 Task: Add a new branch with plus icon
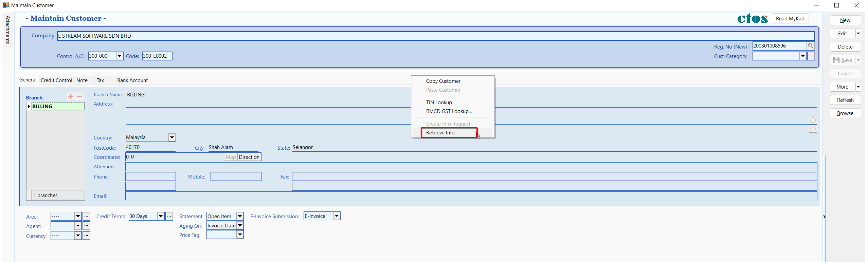click(x=71, y=97)
